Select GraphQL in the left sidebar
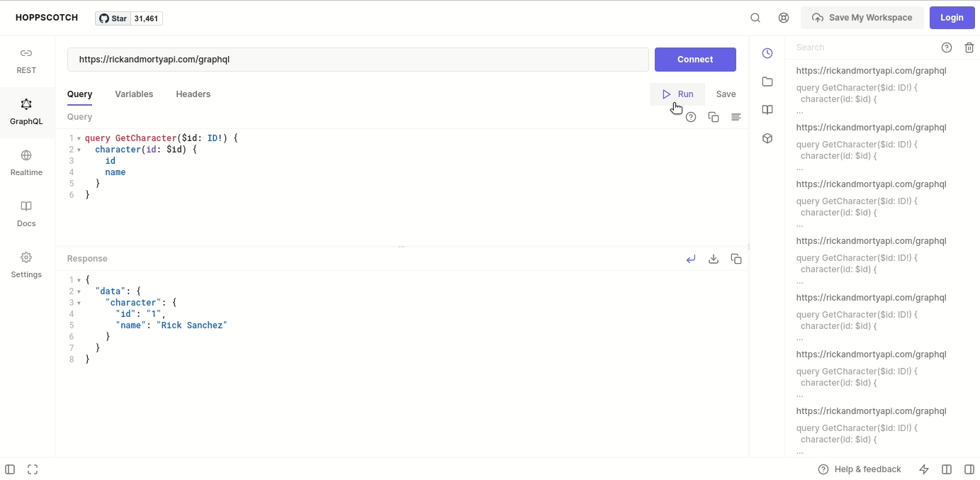 point(26,112)
